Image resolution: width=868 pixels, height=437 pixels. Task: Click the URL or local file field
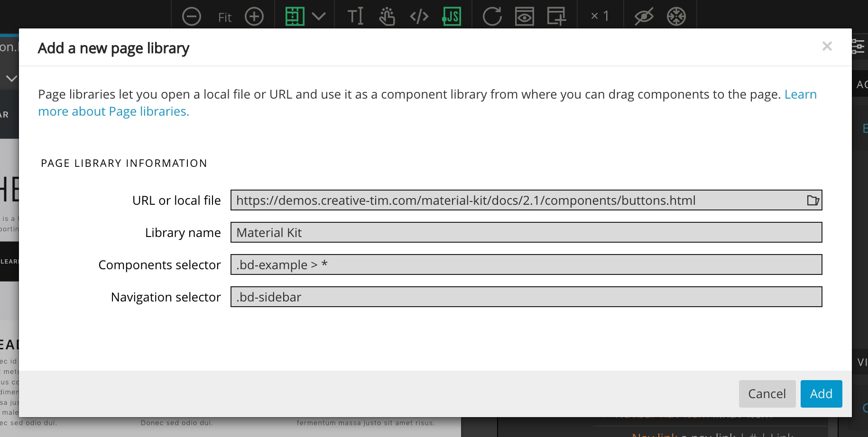[526, 200]
